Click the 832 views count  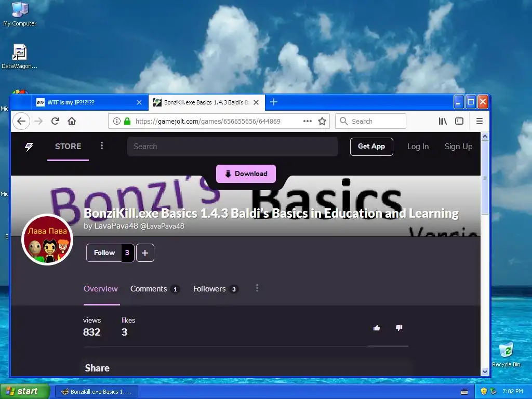coord(91,332)
